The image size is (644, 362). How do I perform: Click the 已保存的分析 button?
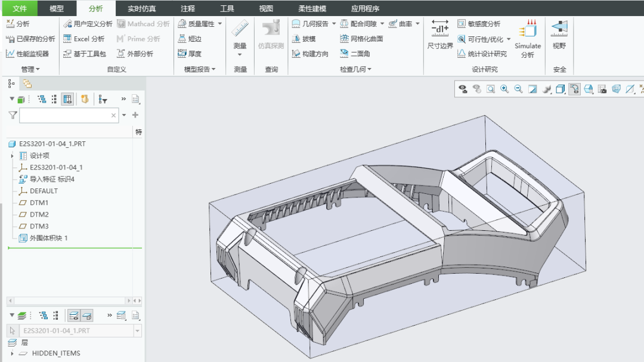30,39
